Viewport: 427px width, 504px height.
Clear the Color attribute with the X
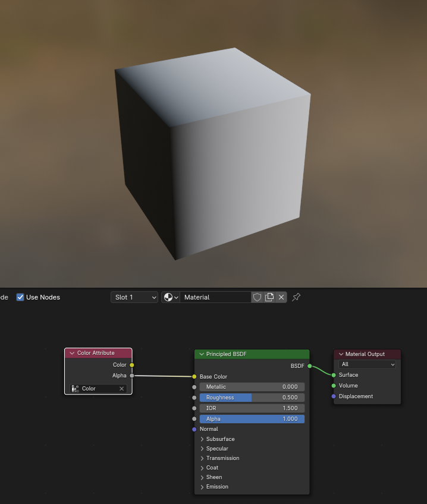click(x=121, y=389)
